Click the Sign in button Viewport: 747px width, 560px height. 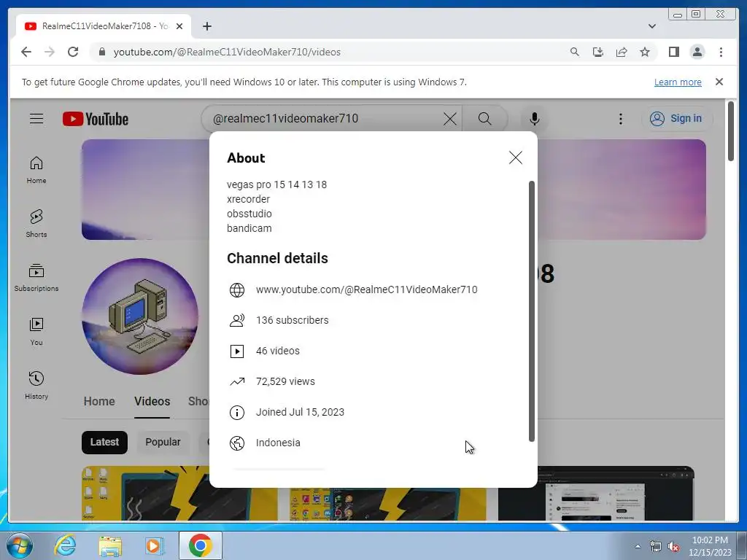click(677, 119)
